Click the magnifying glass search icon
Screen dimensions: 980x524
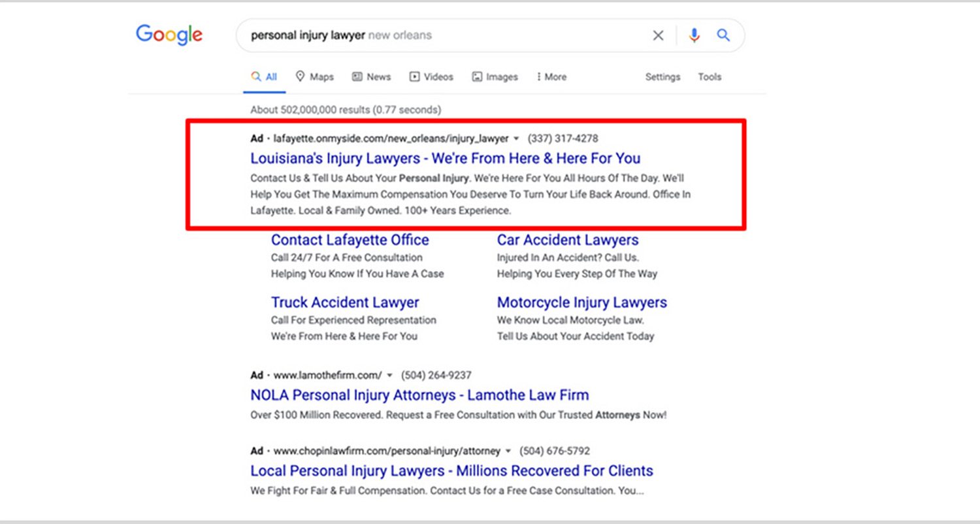(723, 35)
